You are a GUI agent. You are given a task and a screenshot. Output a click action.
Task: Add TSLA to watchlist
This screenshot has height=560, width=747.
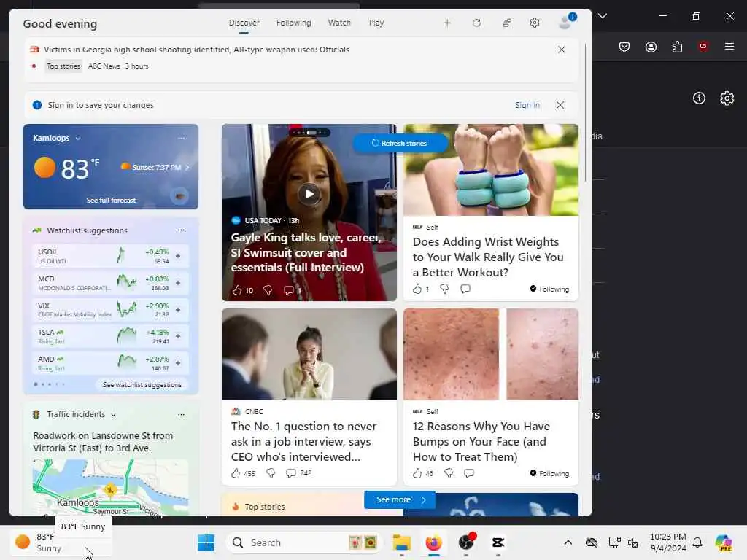[178, 335]
